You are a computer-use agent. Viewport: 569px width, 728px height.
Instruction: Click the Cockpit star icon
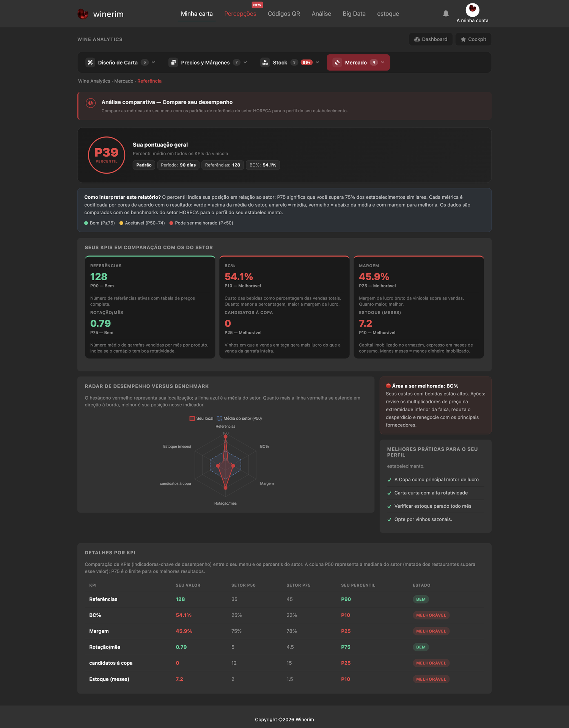[x=463, y=39]
